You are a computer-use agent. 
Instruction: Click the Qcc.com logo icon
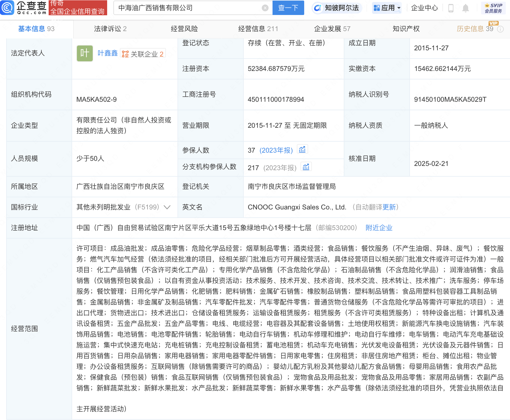7,8
